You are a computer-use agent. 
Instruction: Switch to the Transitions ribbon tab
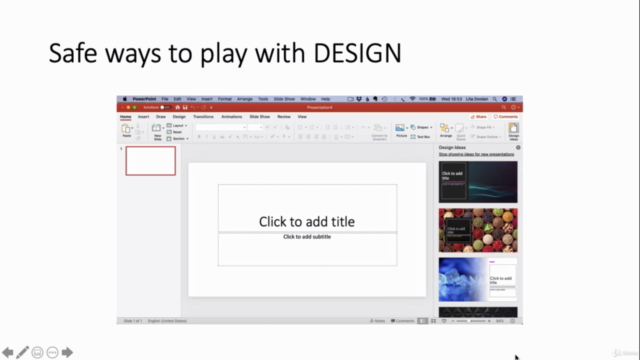[x=203, y=117]
